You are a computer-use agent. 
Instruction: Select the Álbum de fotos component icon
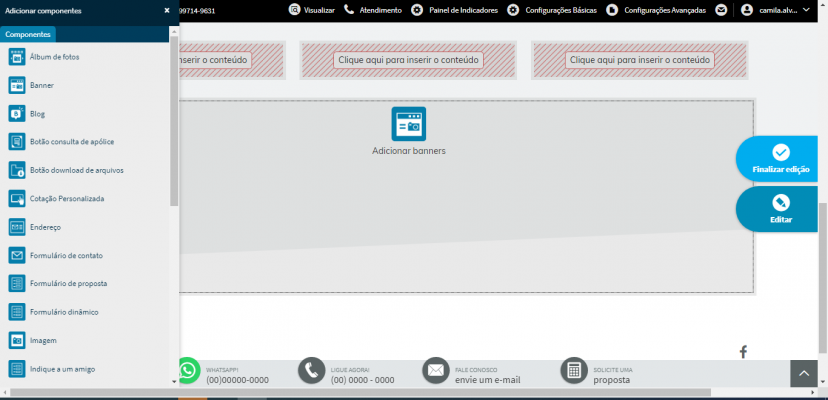click(x=17, y=57)
